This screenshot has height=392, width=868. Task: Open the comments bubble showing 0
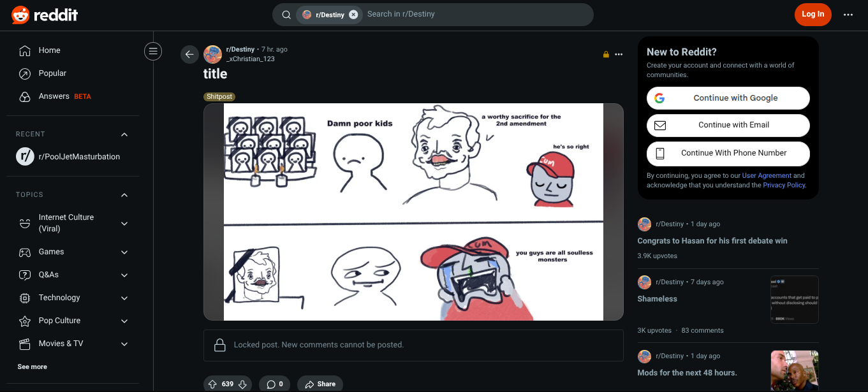(x=275, y=384)
